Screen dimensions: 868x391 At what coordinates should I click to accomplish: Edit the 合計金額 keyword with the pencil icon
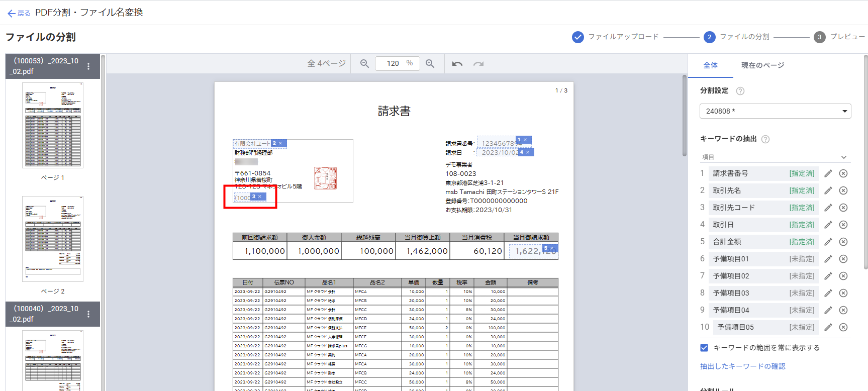pyautogui.click(x=828, y=242)
